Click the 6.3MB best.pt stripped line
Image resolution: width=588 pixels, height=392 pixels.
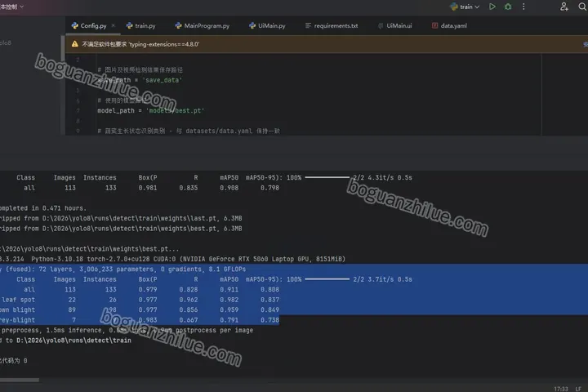(121, 229)
